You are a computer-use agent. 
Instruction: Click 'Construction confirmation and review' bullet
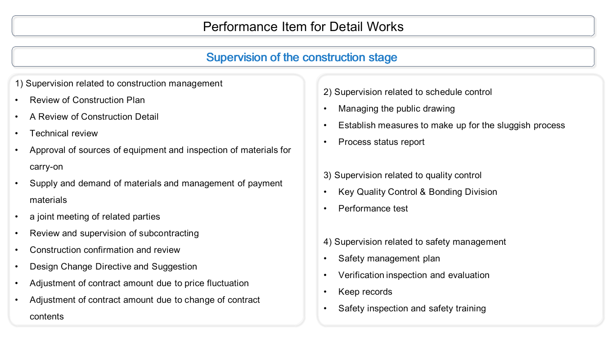click(x=105, y=250)
